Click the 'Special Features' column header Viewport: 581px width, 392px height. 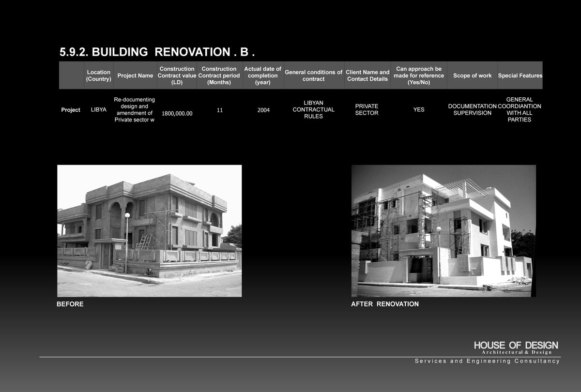(x=520, y=75)
